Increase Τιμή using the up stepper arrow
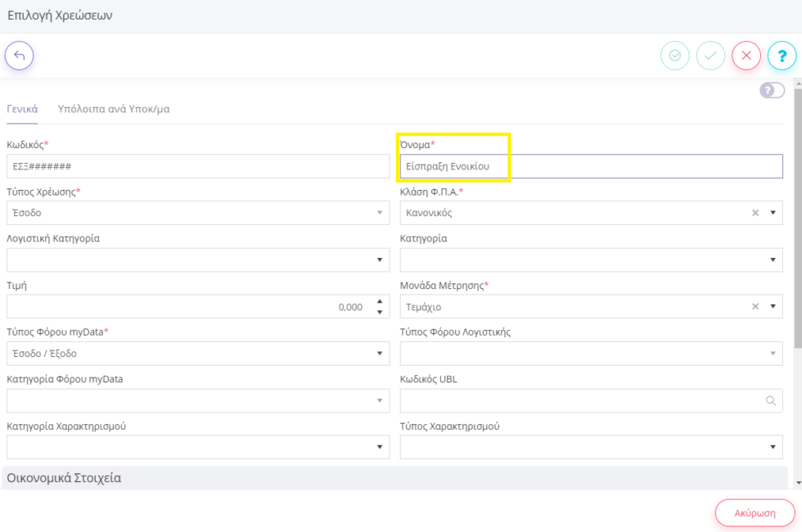Image resolution: width=802 pixels, height=532 pixels. coord(379,302)
